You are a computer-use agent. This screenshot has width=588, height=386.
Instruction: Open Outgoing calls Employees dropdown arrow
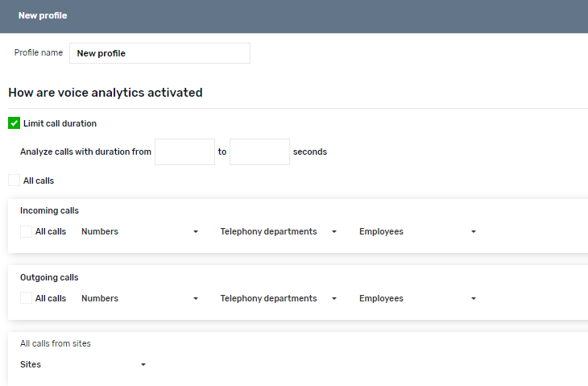(473, 299)
